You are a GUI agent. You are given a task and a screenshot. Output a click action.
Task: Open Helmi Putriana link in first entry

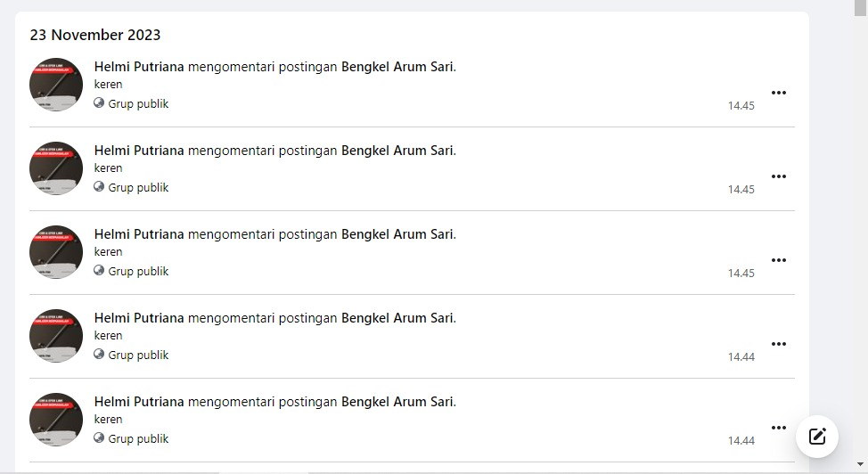(139, 67)
